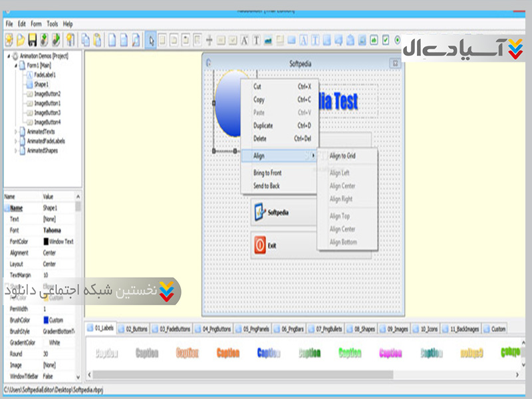
Task: Click the blue BrushColor swatch in properties
Action: click(x=47, y=320)
